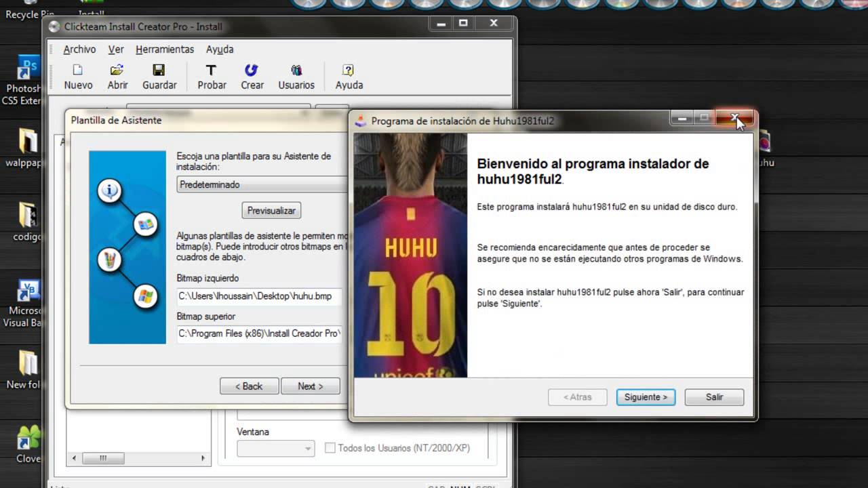Click the Back button in Plantilla wizard
Screen dimensions: 868x488
coord(249,386)
